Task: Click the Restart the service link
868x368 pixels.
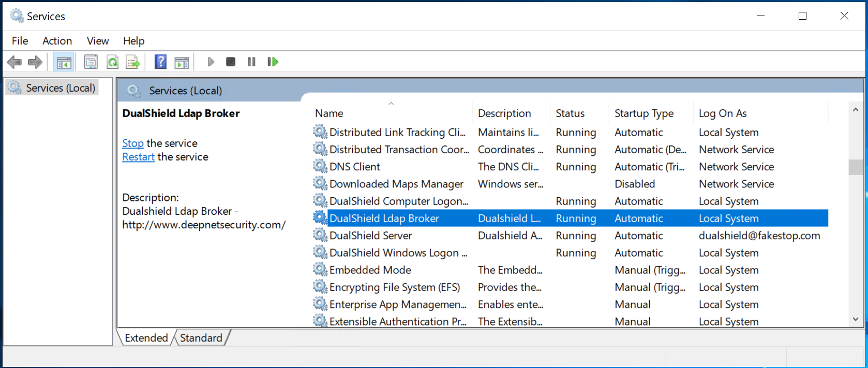Action: point(138,157)
